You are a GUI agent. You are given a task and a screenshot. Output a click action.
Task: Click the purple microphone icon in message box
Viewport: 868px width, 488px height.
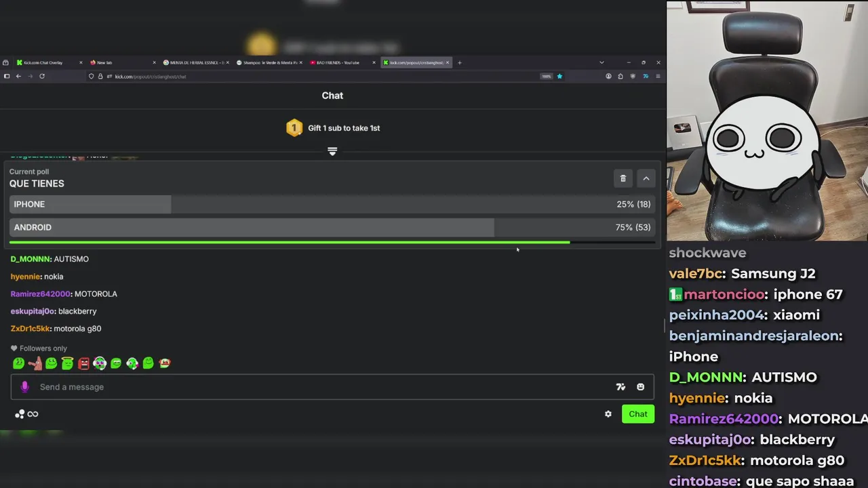coord(25,386)
